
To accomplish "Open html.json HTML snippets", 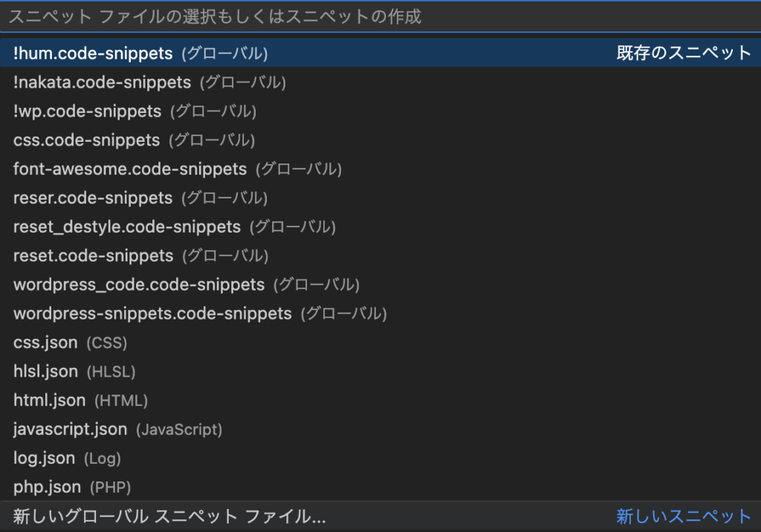I will coord(49,400).
